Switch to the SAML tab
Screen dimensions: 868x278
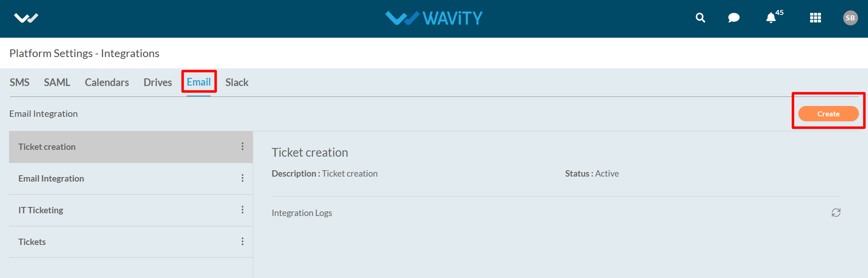(x=57, y=82)
